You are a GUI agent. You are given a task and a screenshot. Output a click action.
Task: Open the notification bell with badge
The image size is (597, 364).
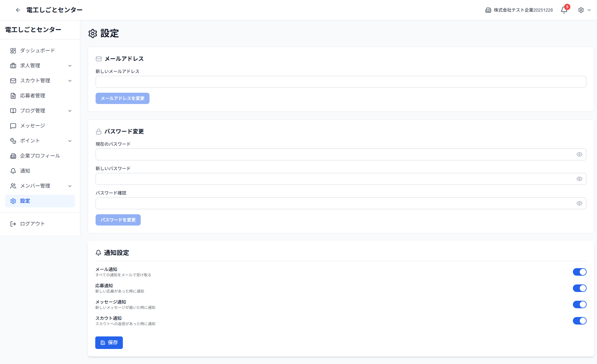coord(564,10)
